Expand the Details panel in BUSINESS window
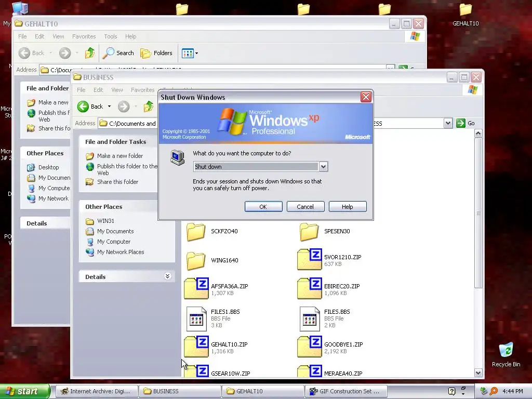Image resolution: width=532 pixels, height=399 pixels. (x=167, y=276)
